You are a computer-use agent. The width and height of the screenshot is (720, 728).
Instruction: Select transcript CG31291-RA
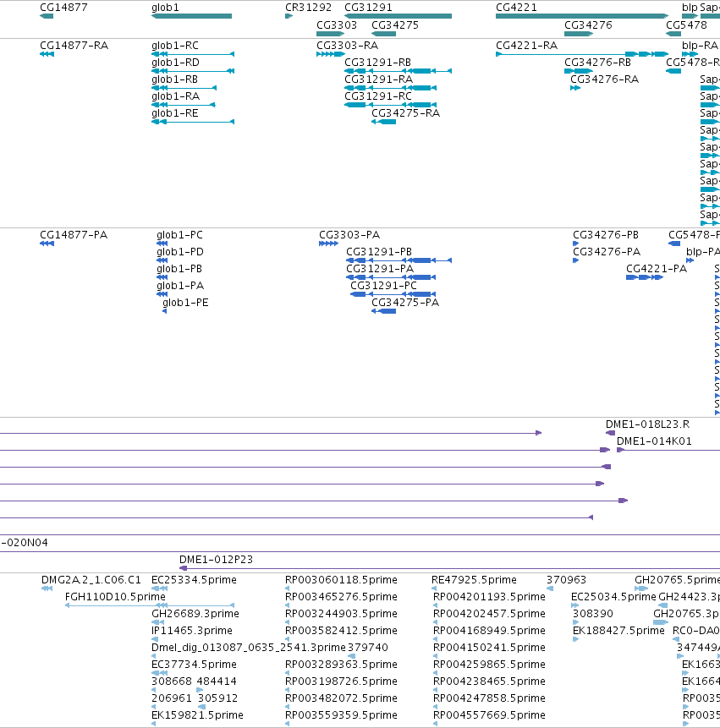(x=378, y=79)
